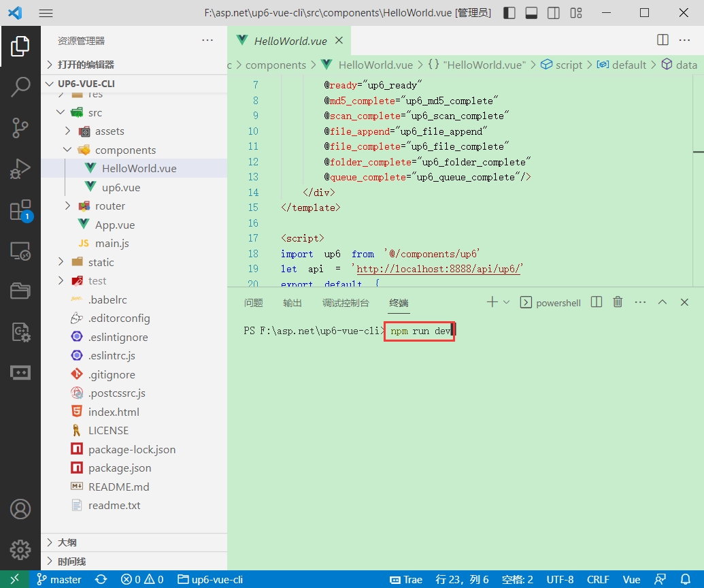Open the Extensions view

20,210
